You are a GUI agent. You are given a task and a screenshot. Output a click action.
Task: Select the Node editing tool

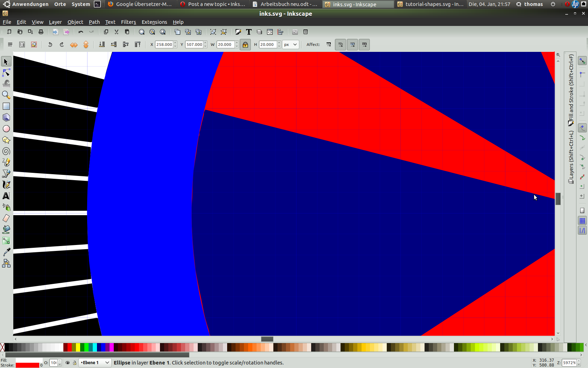click(6, 73)
